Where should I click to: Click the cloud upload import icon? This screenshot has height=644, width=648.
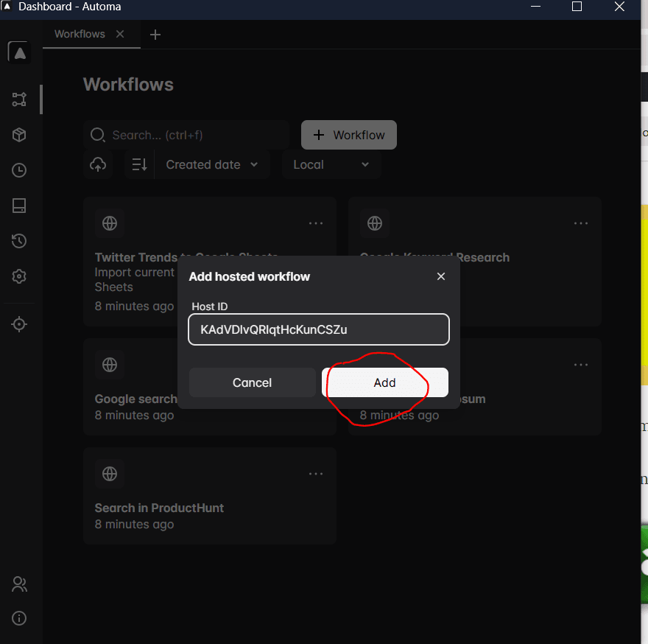click(x=98, y=164)
